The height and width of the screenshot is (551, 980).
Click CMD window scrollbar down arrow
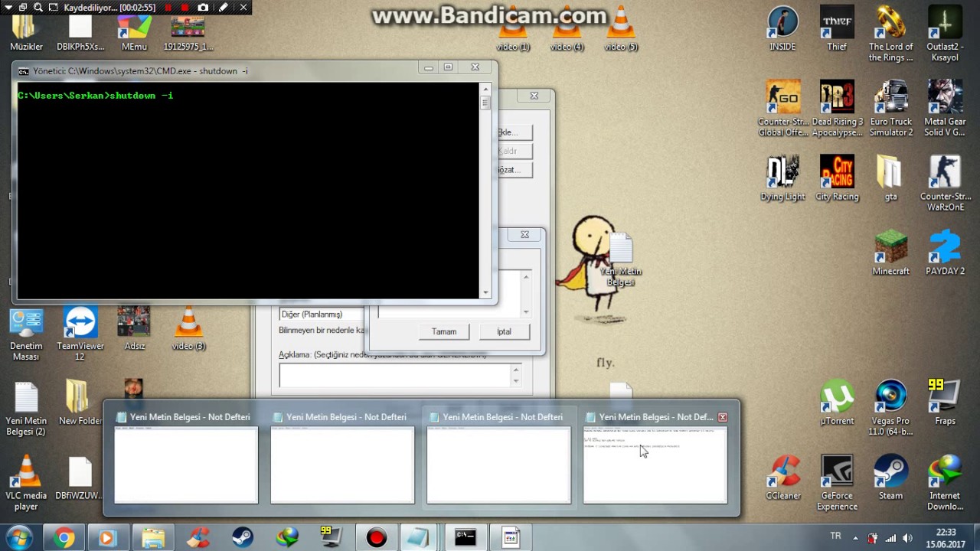[x=485, y=292]
